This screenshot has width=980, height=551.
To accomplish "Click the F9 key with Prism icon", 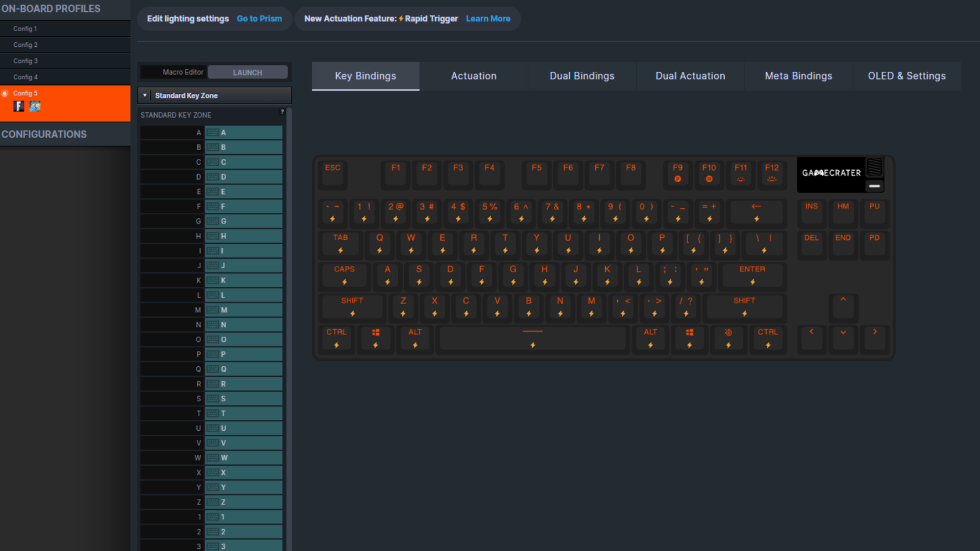I will click(x=677, y=174).
